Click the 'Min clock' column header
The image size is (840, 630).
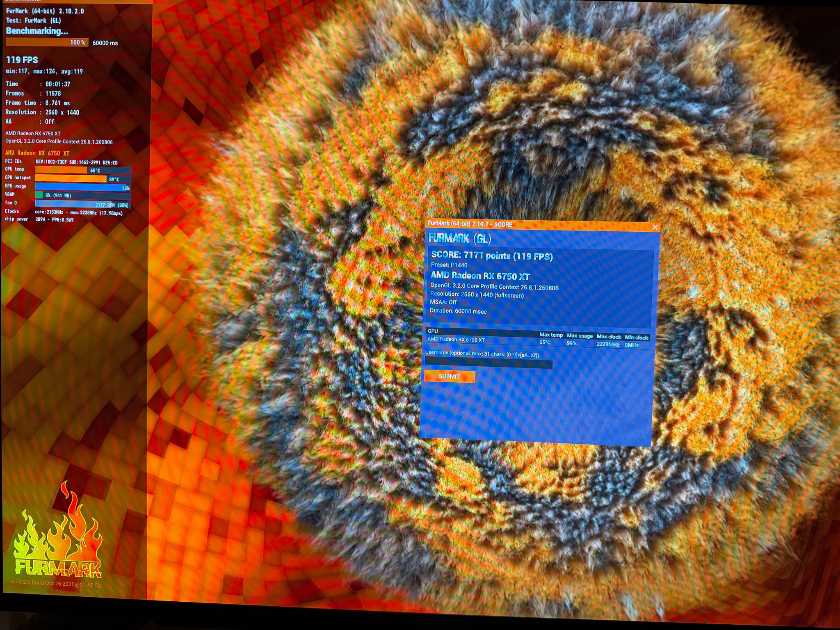pos(636,338)
